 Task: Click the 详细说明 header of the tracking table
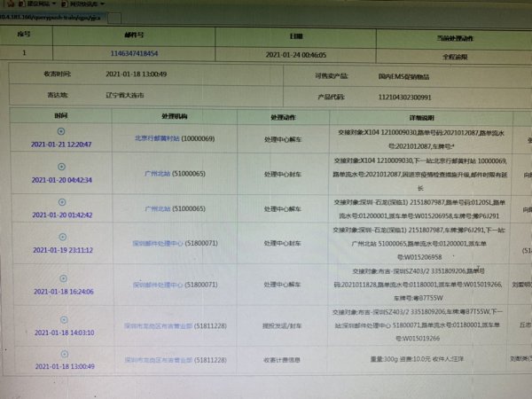coord(421,118)
